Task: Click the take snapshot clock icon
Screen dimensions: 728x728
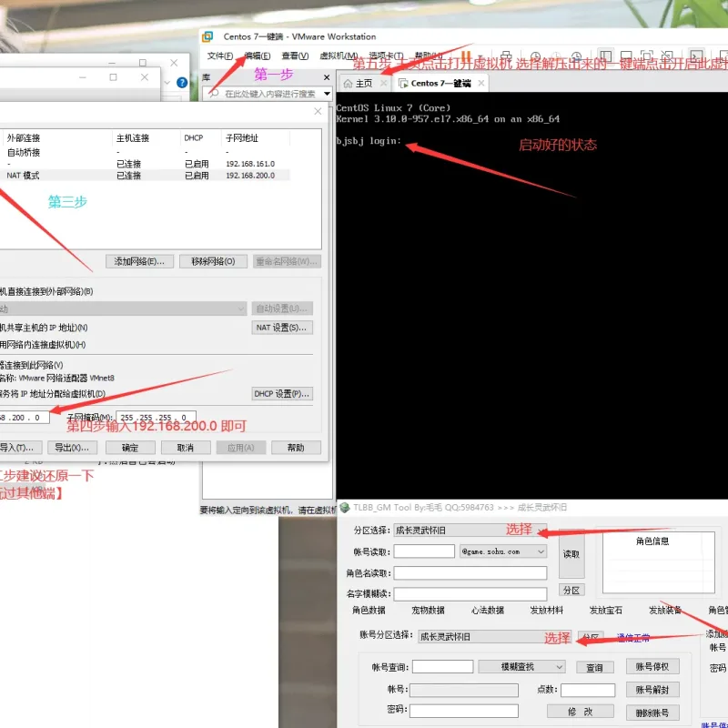Action: (x=535, y=56)
